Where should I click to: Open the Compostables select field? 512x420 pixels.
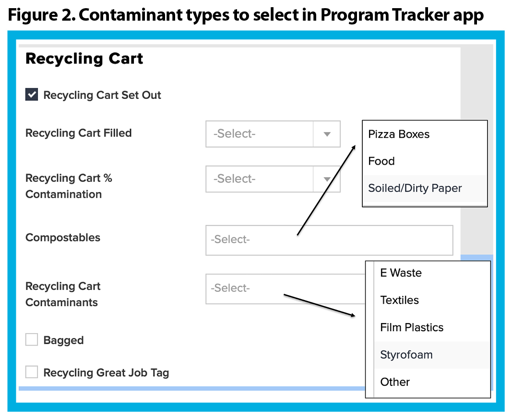[x=329, y=240]
